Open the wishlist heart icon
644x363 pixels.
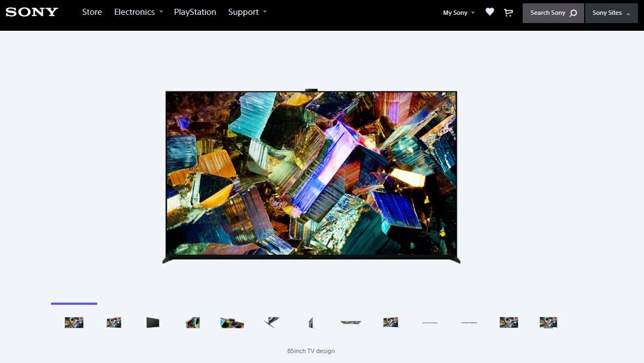[x=490, y=12]
